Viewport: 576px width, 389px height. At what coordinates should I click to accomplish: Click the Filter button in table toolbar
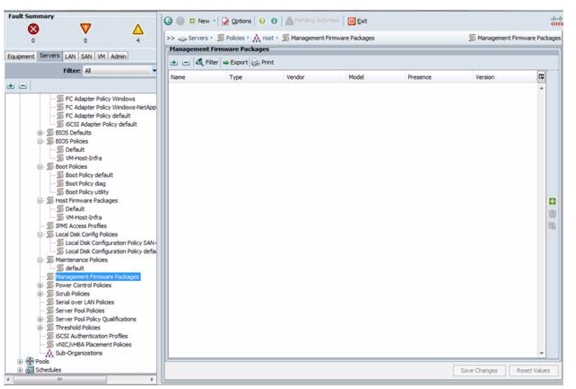tap(207, 62)
